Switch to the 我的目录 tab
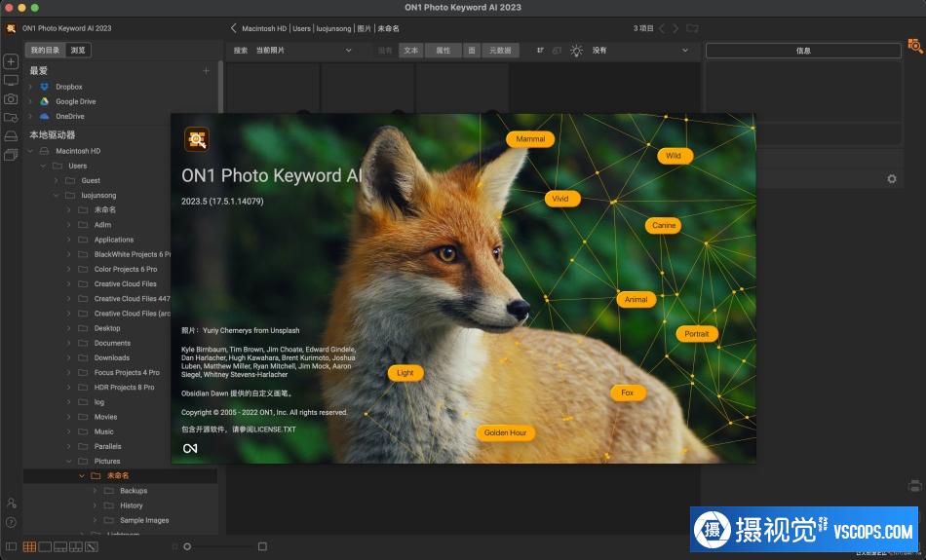Viewport: 926px width, 560px height. point(46,51)
